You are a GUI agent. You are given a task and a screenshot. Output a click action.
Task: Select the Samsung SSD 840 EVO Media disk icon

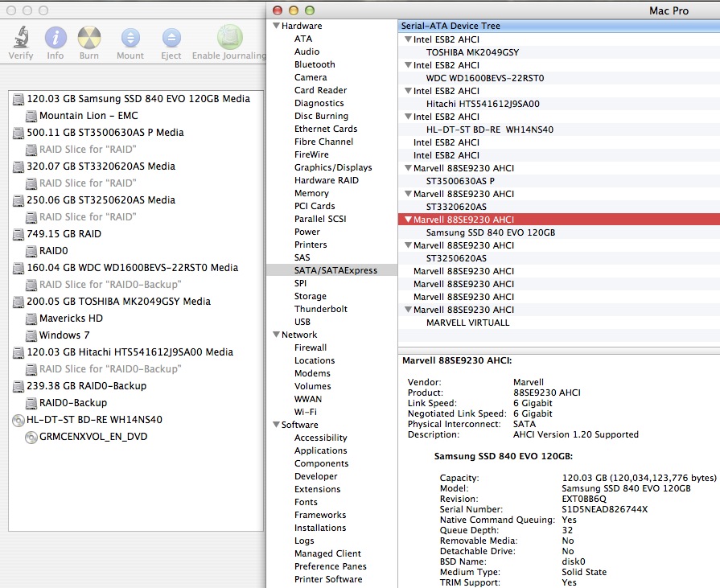[x=19, y=99]
